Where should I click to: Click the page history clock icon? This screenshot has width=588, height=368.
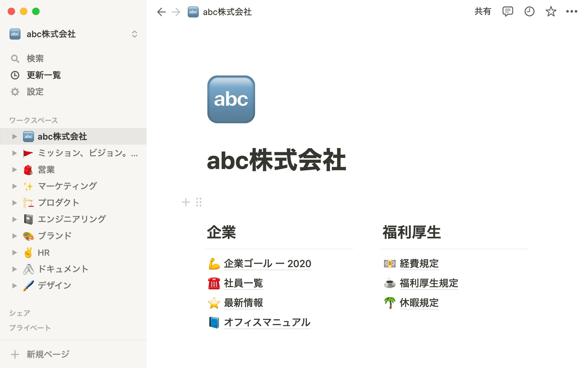529,12
